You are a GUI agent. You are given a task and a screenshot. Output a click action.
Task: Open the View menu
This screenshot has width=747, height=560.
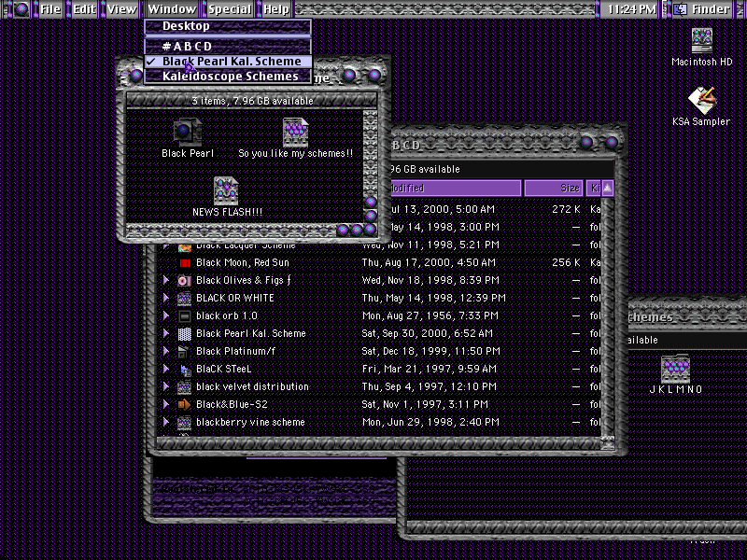[x=121, y=9]
